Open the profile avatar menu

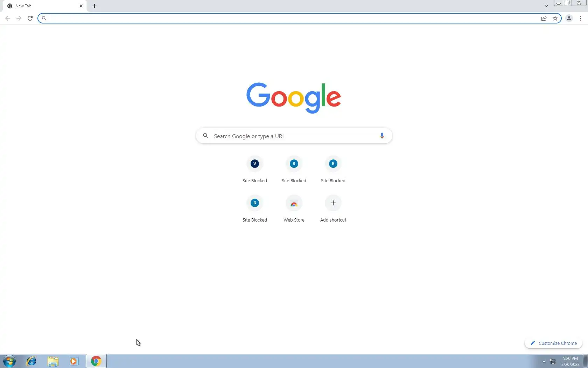coord(569,18)
